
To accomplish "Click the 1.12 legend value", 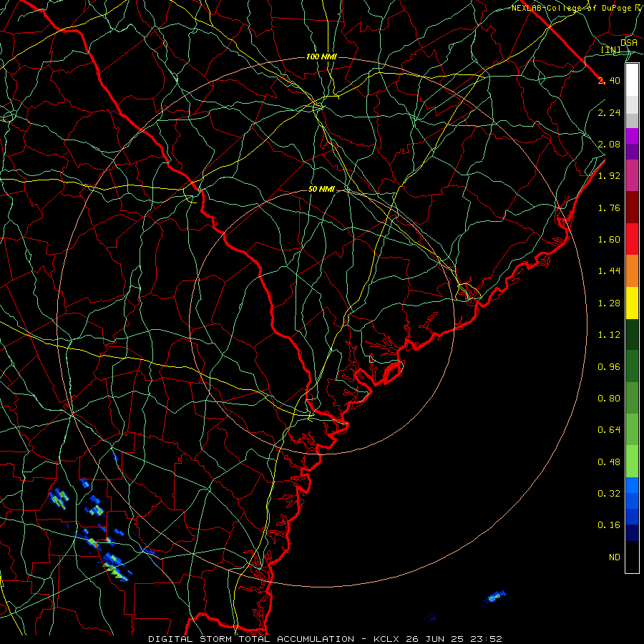I will pos(609,335).
